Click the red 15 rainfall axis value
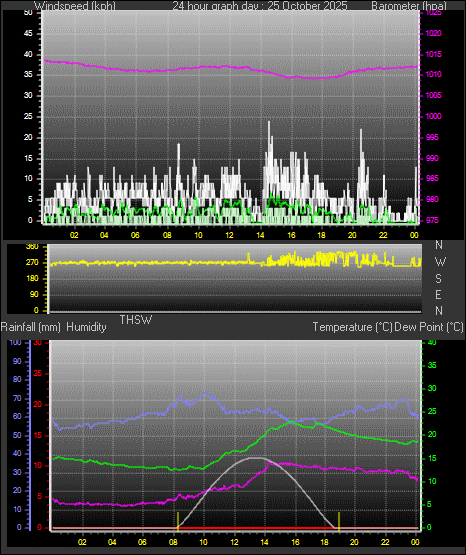 [x=38, y=435]
